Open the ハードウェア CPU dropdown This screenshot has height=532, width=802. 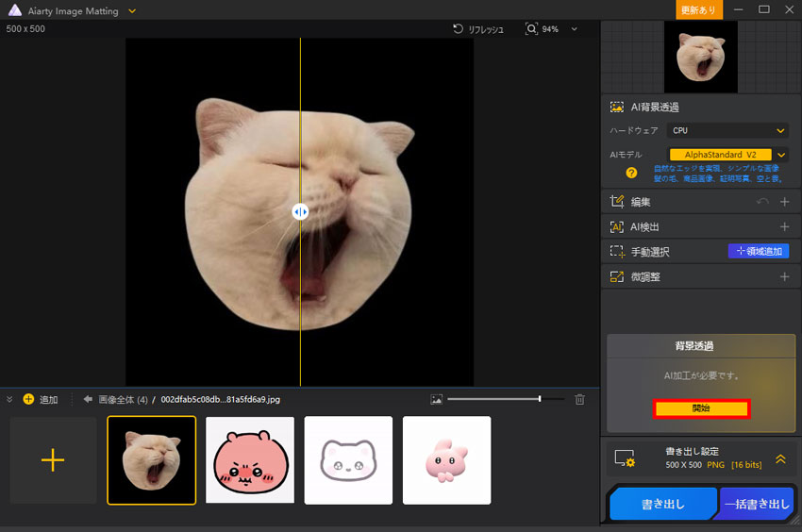pyautogui.click(x=727, y=130)
